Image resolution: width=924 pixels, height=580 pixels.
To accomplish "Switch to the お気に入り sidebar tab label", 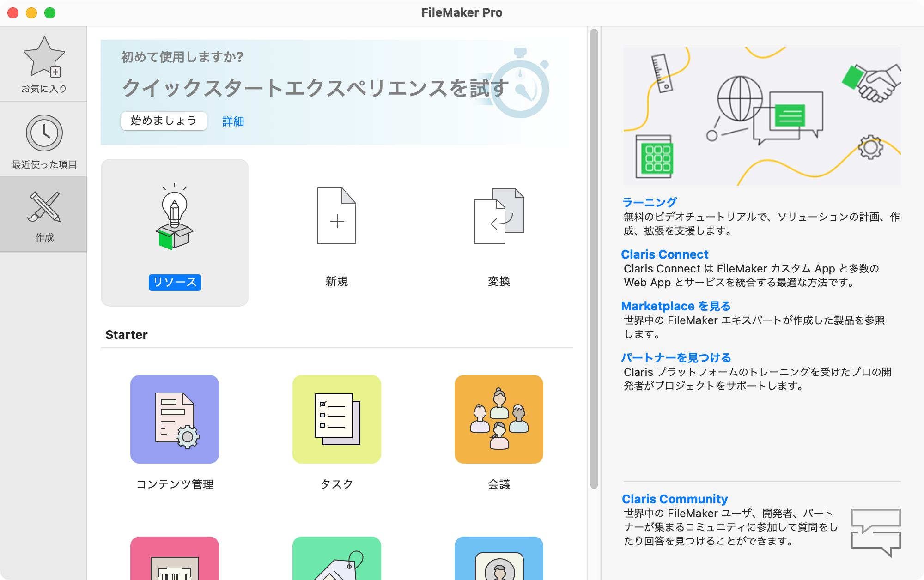I will tap(44, 89).
